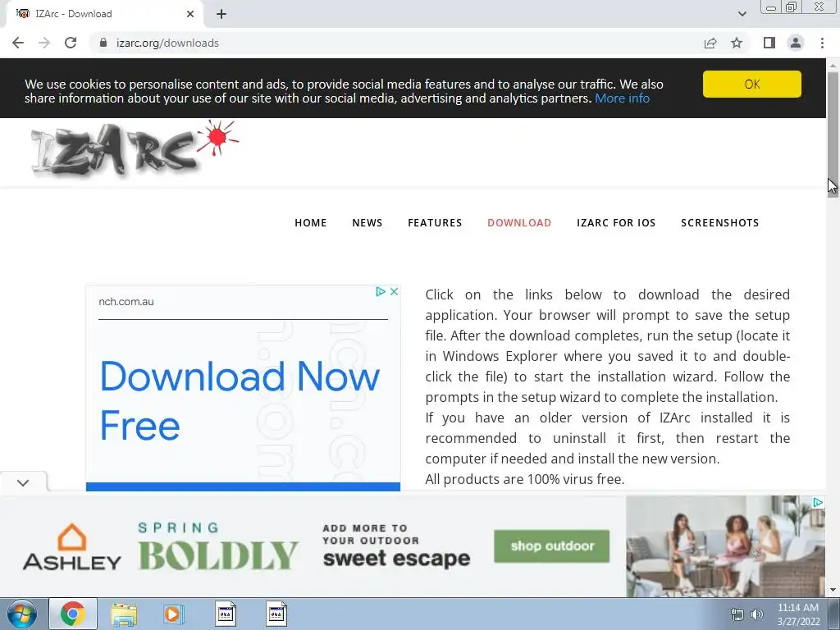
Task: Click the AdChoices icon on nch ad
Action: pyautogui.click(x=381, y=291)
